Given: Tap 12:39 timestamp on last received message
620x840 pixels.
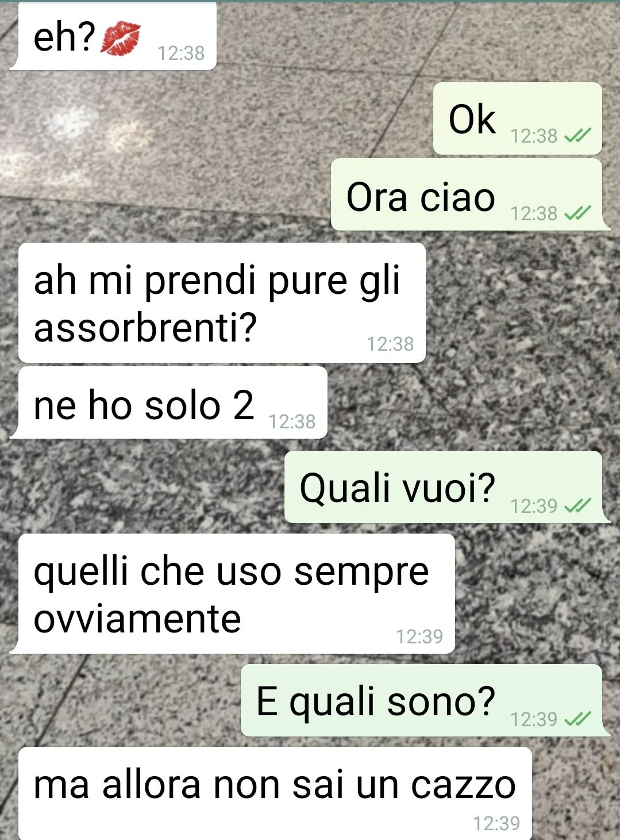Looking at the screenshot, I should pos(496,823).
